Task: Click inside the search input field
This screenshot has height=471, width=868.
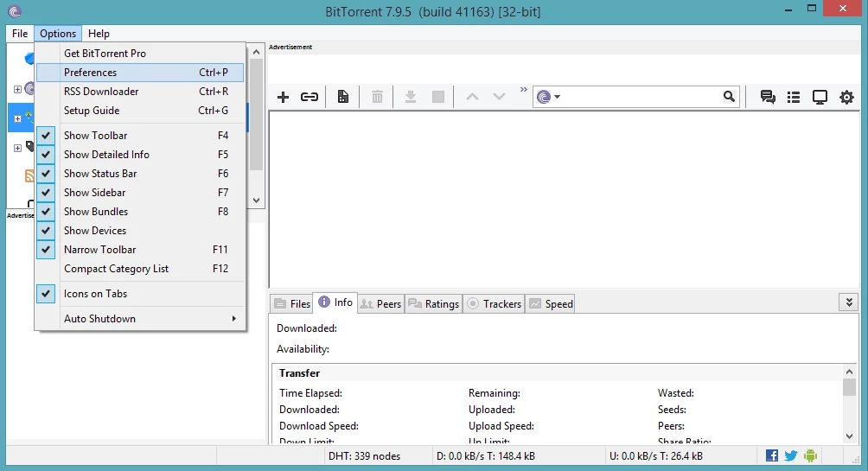Action: pos(640,97)
